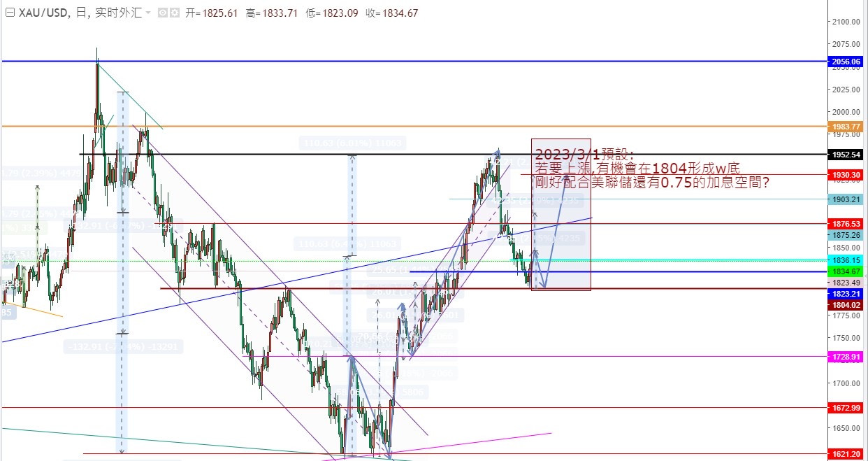Viewport: 868px width, 461px height.
Task: Click the 2100.00 axis tick value
Action: click(846, 22)
